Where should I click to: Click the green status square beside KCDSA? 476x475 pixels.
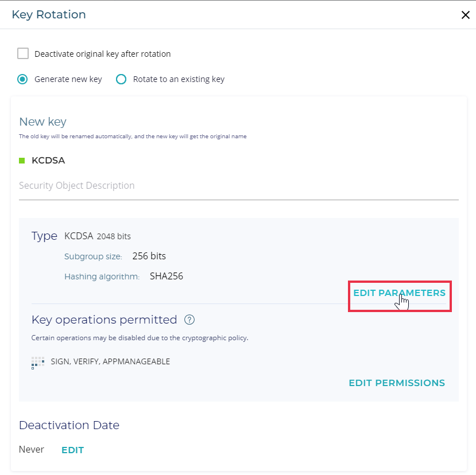[22, 161]
